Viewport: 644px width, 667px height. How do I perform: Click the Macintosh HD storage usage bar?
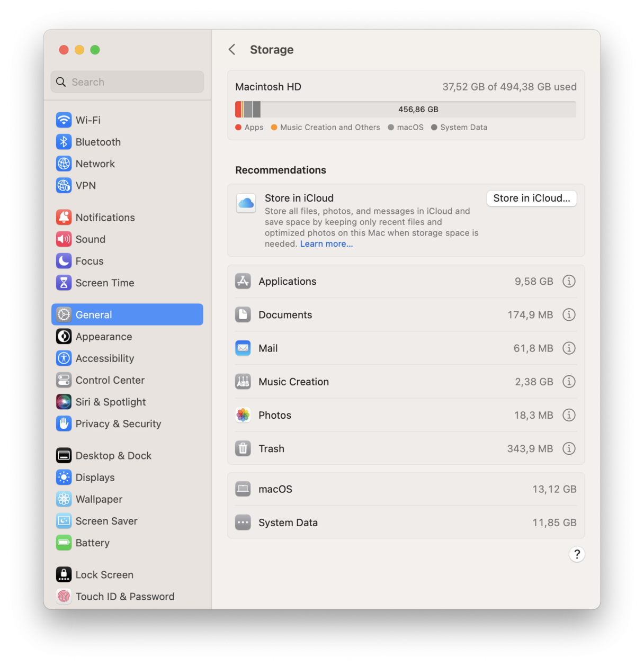tap(406, 109)
